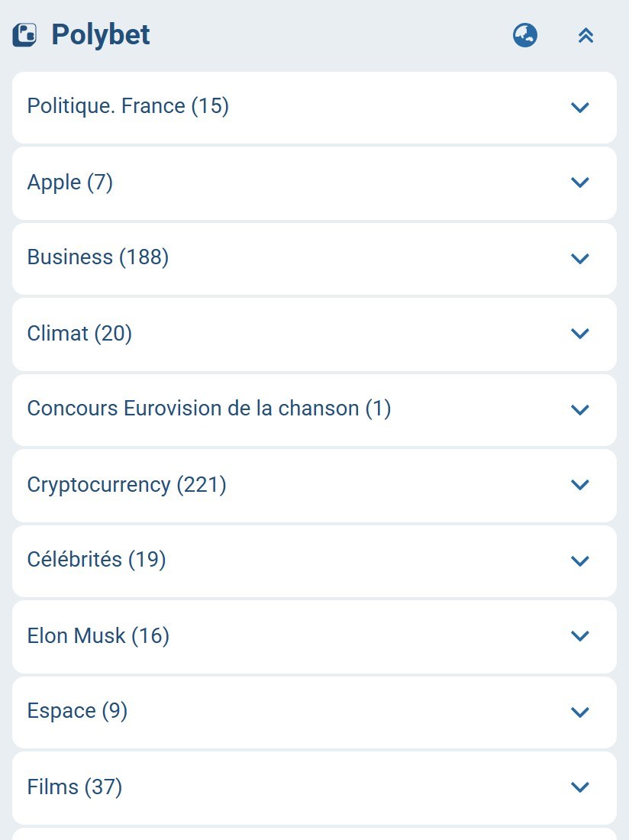Select the Apple (7) category
This screenshot has height=840, width=629.
point(70,183)
